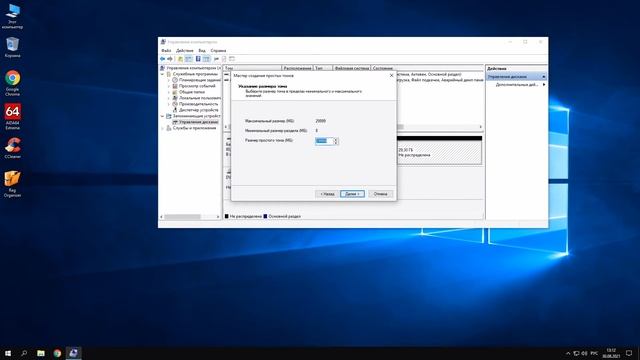Click the Основной раздел legend label
This screenshot has height=360, width=640.
284,216
